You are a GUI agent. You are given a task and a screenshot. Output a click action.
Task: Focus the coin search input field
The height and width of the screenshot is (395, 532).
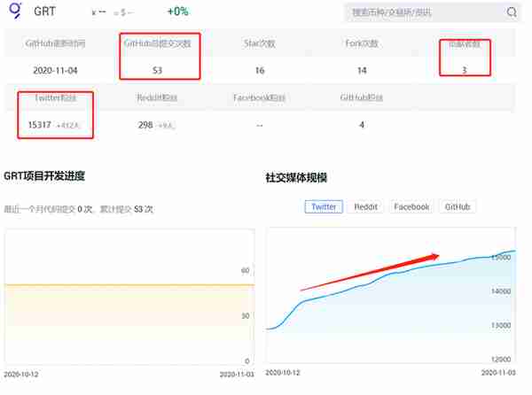(x=432, y=12)
